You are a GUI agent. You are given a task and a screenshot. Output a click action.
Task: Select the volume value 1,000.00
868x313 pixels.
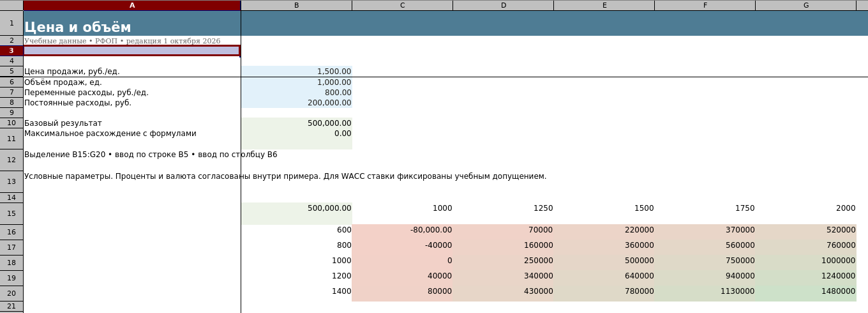(x=296, y=82)
